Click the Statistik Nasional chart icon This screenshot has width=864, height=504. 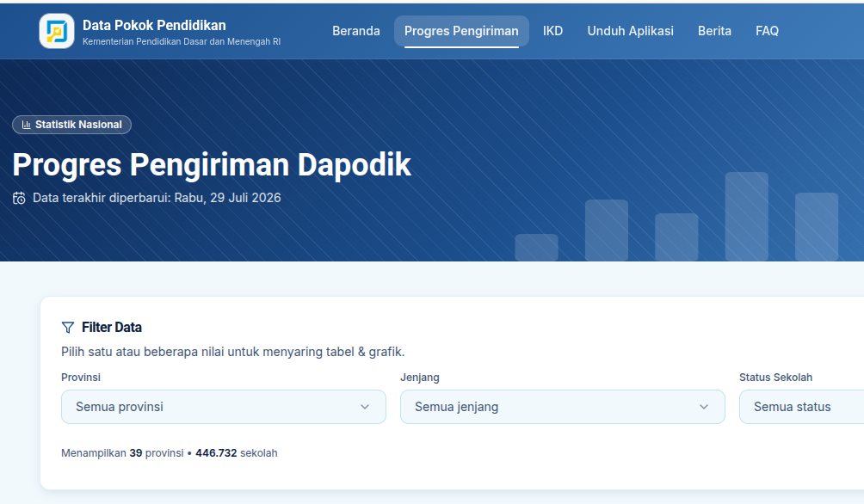(26, 125)
